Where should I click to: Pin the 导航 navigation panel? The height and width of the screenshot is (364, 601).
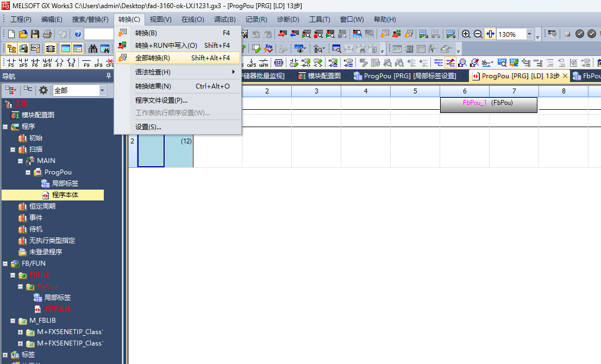point(109,76)
